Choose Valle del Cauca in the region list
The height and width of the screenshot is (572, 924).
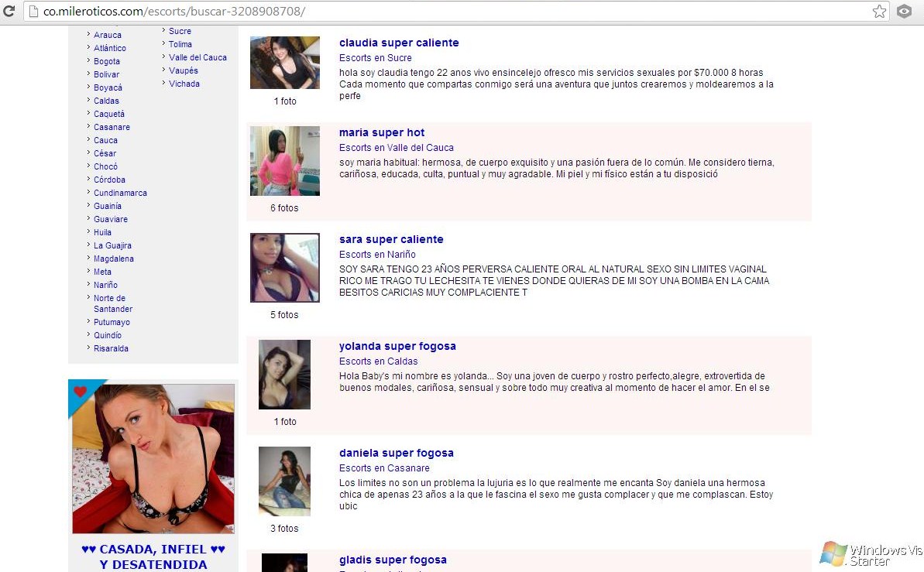point(198,57)
